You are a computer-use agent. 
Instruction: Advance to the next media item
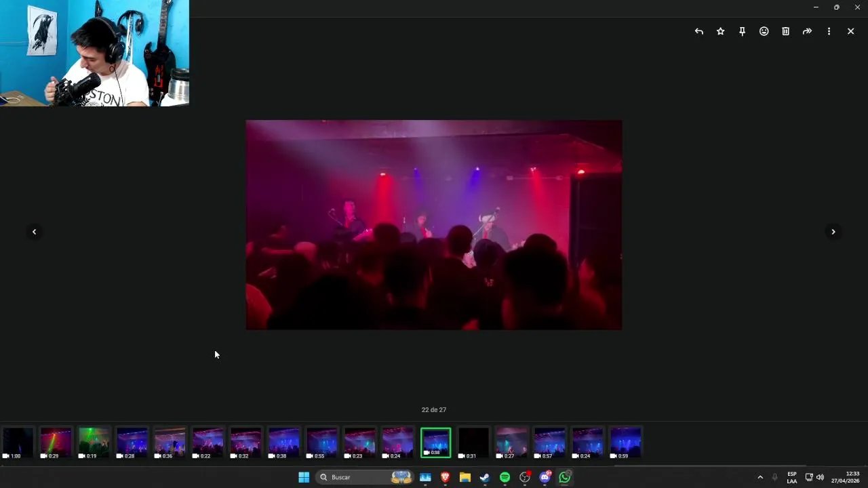click(x=833, y=232)
